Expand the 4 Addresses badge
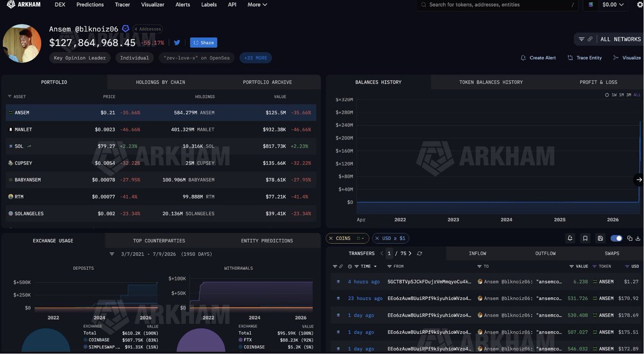644x354 pixels. click(147, 29)
